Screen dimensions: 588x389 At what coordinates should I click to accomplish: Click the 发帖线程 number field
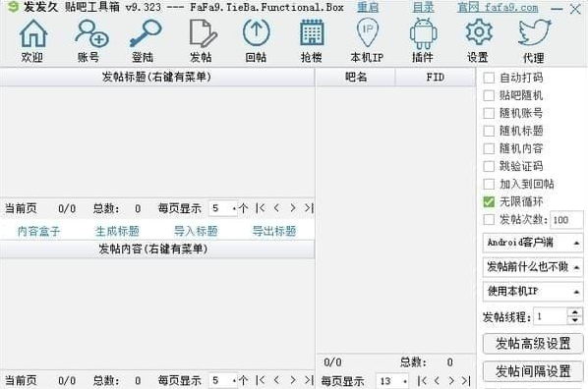pyautogui.click(x=551, y=316)
